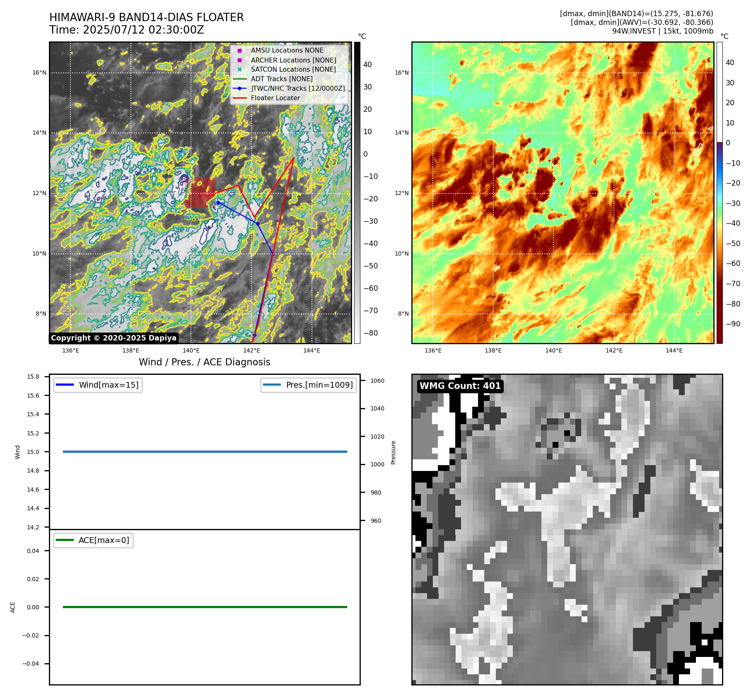
Task: Click the 'AMSU Locations NONE' legend entry
Action: point(287,50)
